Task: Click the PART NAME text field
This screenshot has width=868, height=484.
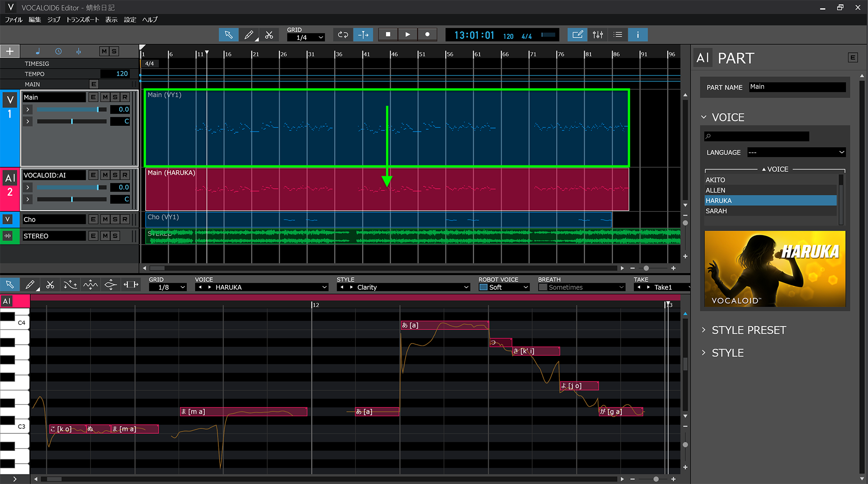Action: [x=797, y=87]
